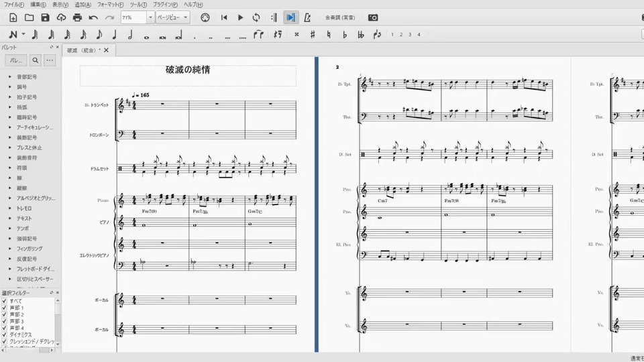
Task: Toggle rest input icon
Action: 278,35
